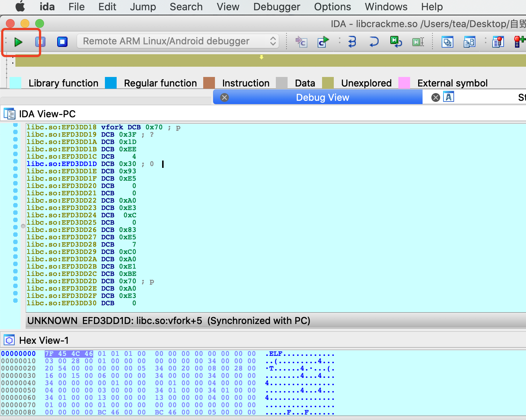526x420 pixels.
Task: Click the Library function color swatch
Action: pos(15,83)
